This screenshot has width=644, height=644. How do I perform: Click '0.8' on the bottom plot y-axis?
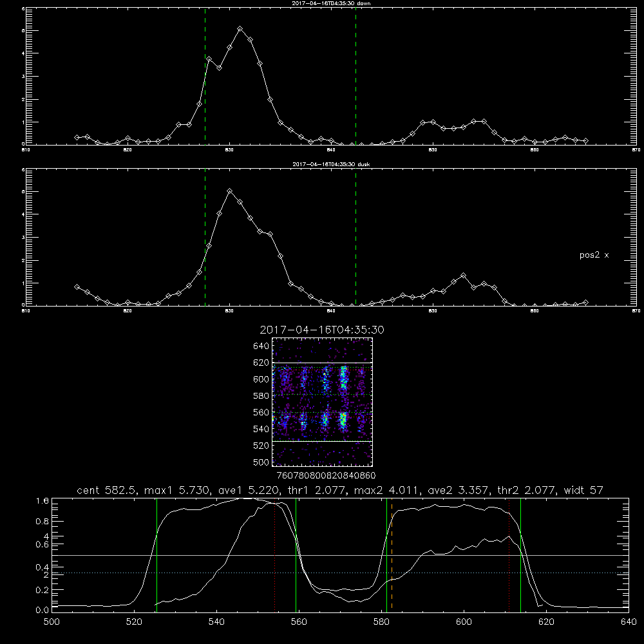43,522
